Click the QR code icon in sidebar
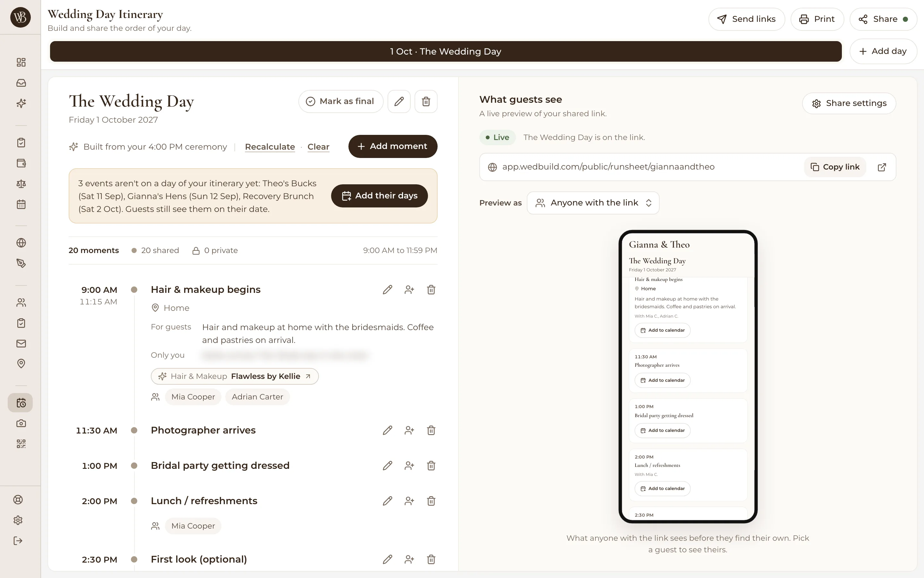924x578 pixels. coord(21,444)
